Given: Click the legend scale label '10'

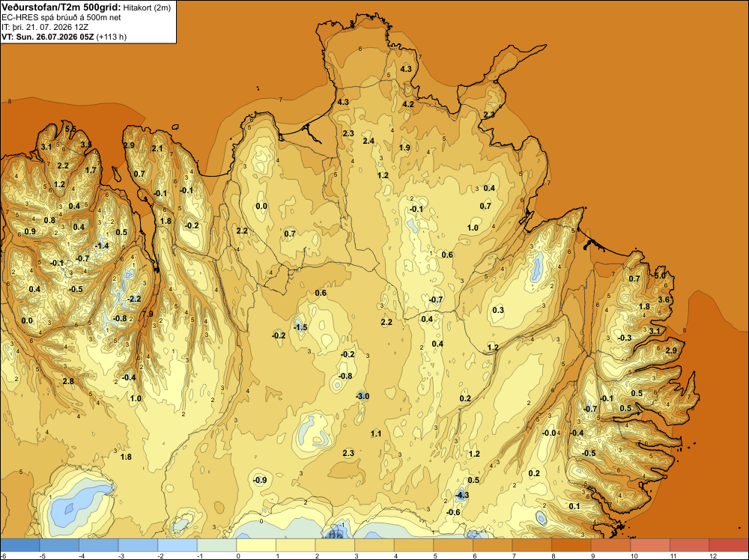Looking at the screenshot, I should (634, 556).
